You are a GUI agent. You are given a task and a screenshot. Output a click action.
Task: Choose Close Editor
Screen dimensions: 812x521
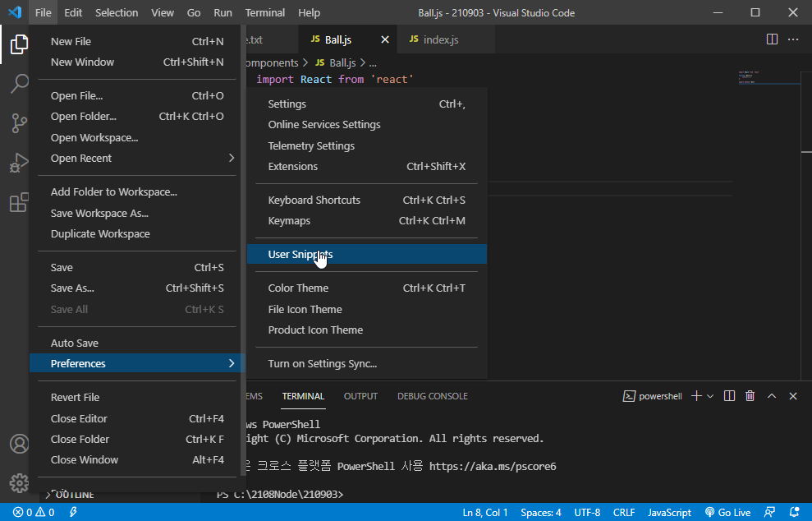coord(137,418)
